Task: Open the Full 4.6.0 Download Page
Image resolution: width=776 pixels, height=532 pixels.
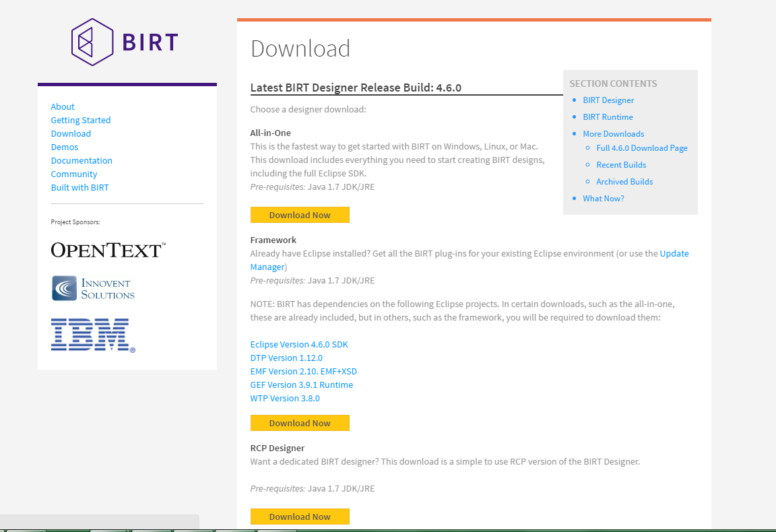Action: click(641, 147)
